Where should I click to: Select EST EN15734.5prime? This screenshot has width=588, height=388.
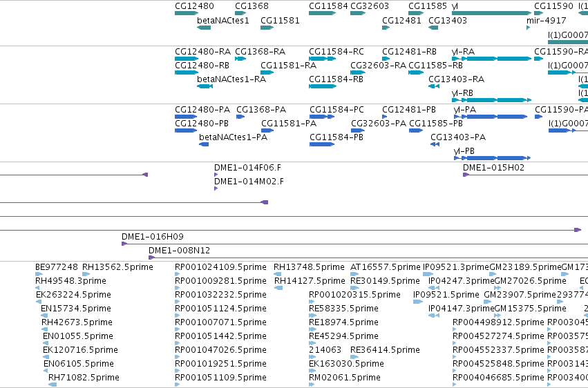[44, 316]
